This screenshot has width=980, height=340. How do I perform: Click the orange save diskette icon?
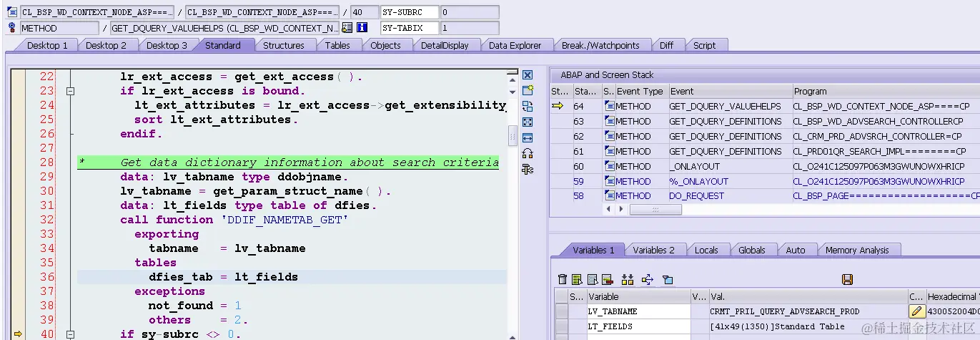(848, 279)
